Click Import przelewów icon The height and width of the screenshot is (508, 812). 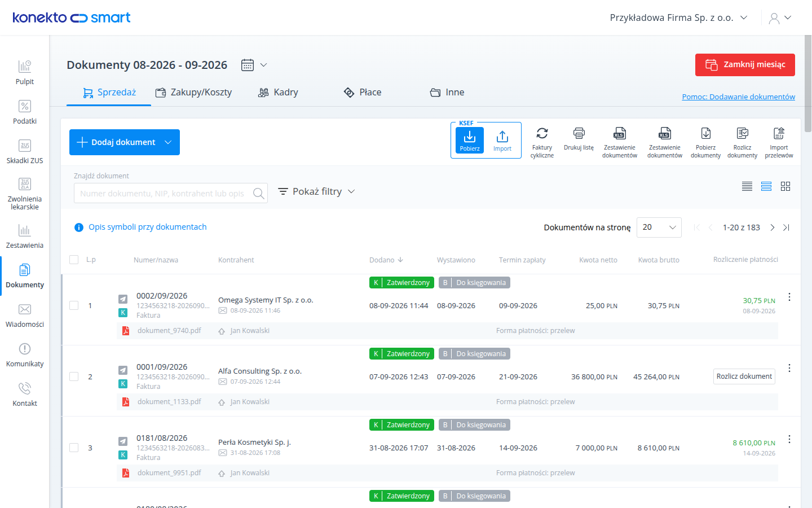(x=779, y=142)
